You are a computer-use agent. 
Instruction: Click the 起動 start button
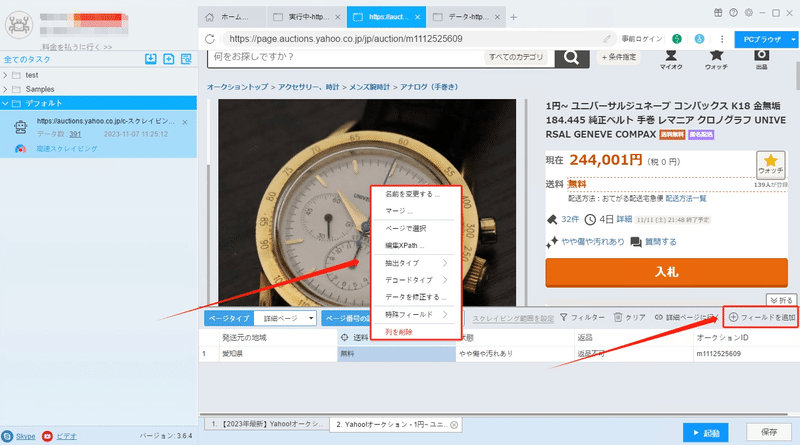(706, 433)
